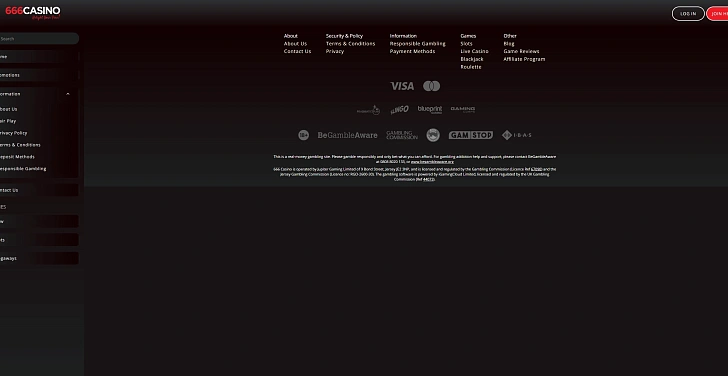Open sidebar Deposit Methods page

pos(17,157)
